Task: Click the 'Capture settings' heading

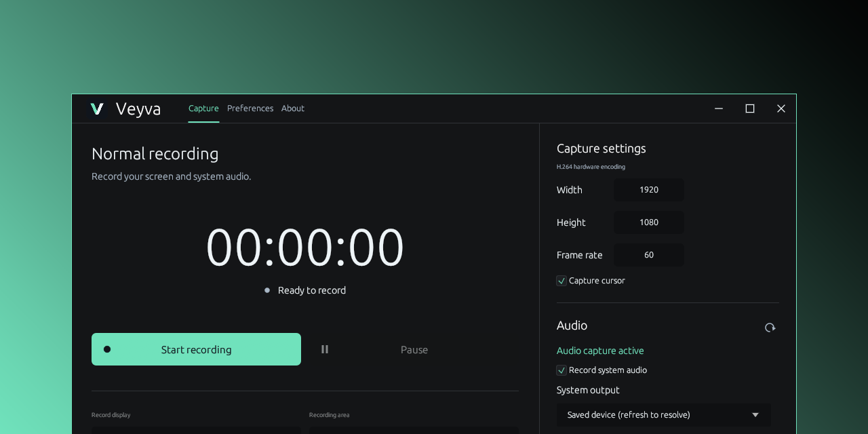Action: pos(601,149)
